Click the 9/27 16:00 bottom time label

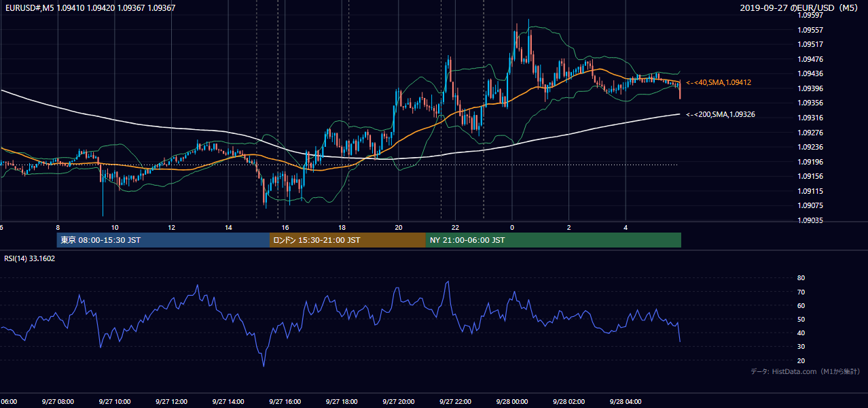coord(284,401)
